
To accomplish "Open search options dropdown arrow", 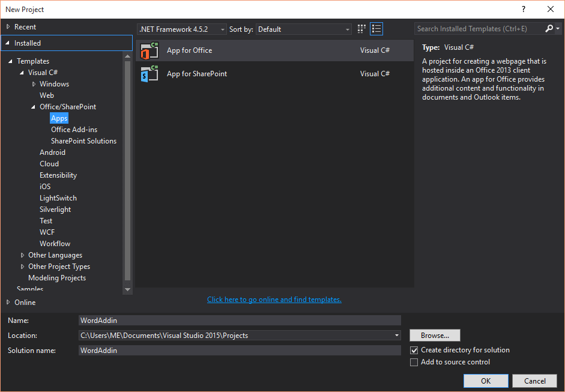I will tap(557, 28).
